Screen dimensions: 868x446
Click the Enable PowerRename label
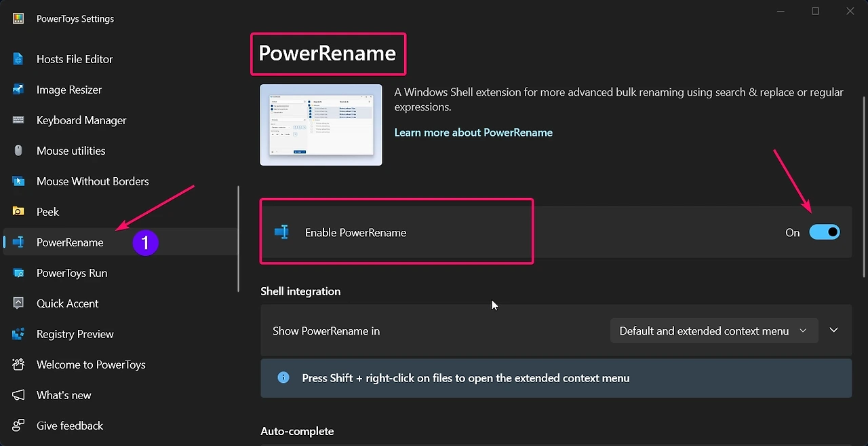(355, 232)
